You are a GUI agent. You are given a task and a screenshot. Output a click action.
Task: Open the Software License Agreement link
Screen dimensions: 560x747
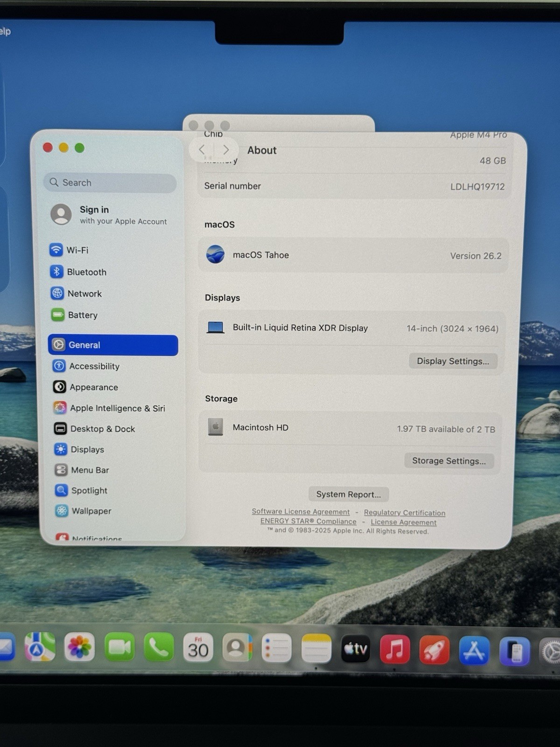[301, 512]
